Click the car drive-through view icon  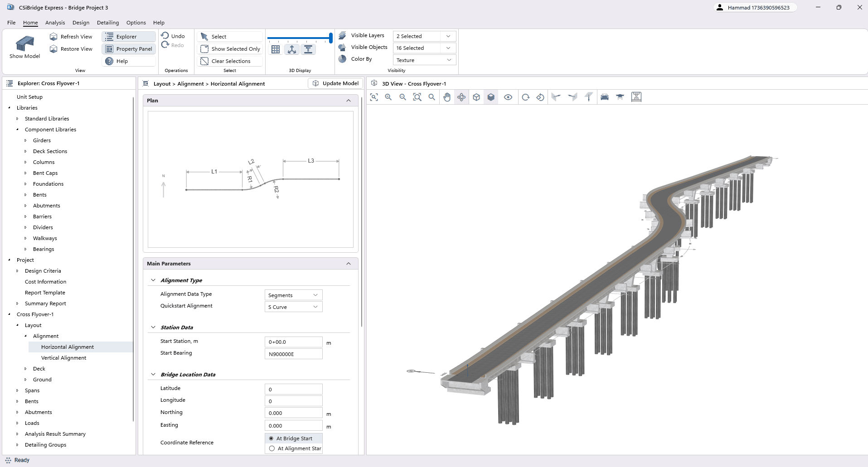pos(605,97)
